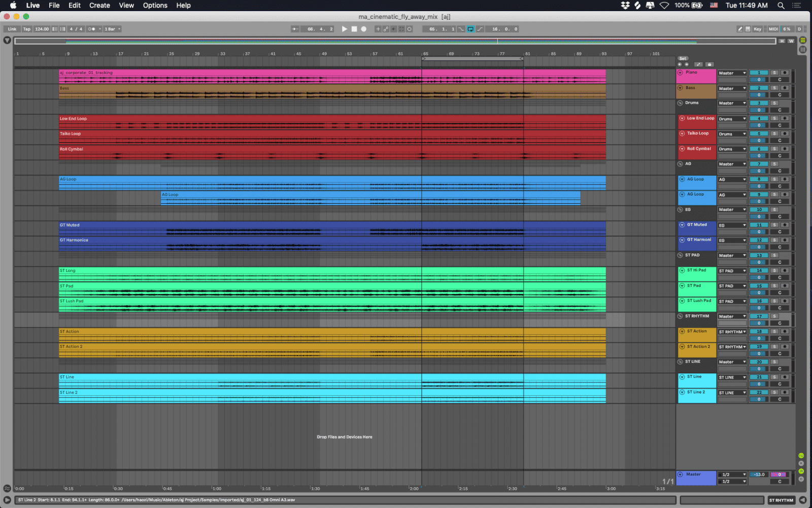Toggle the lock envelopes icon
The image size is (812, 508).
pos(709,65)
